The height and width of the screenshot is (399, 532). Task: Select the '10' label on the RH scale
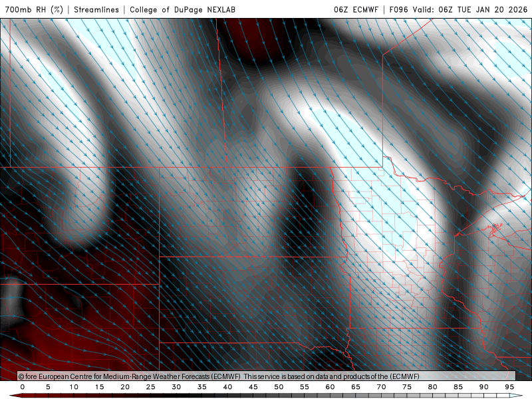74,387
